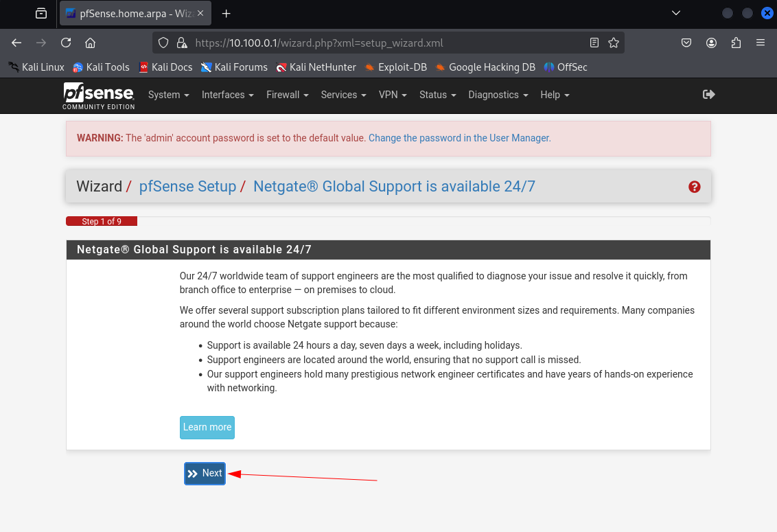Open Kali Docs bookmark
777x532 pixels.
(165, 67)
